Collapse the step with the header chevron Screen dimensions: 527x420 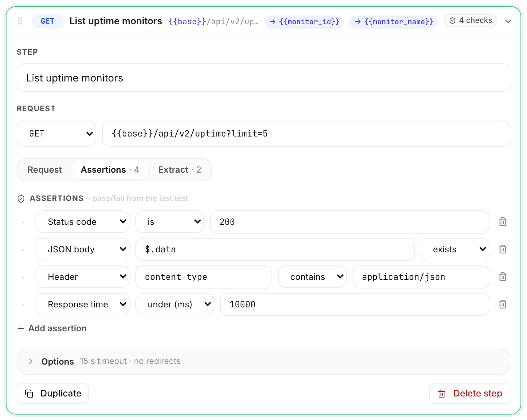pos(508,21)
